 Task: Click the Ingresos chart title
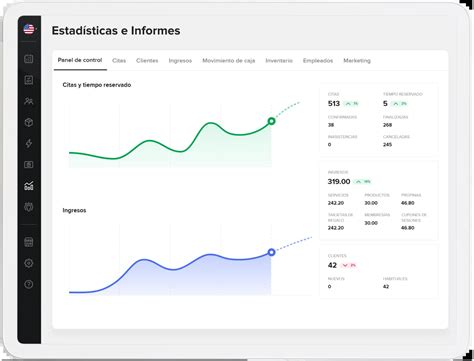point(74,210)
